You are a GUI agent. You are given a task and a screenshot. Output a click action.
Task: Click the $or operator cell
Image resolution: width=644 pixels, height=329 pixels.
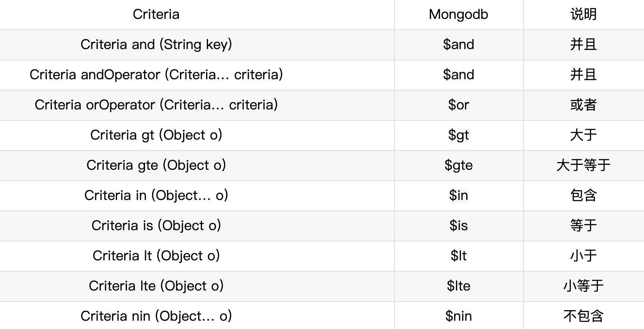click(x=458, y=105)
